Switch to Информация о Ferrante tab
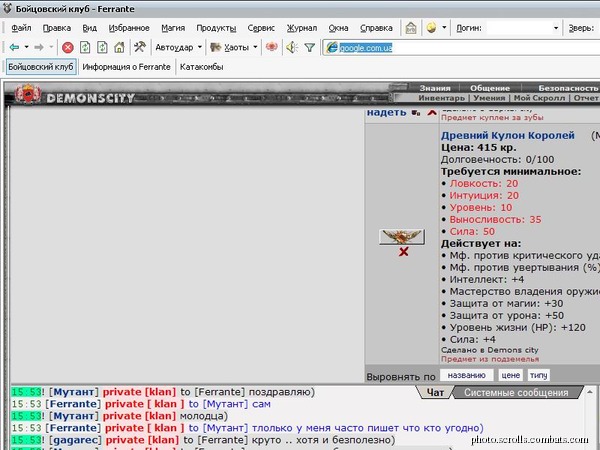This screenshot has height=450, width=600. (126, 67)
